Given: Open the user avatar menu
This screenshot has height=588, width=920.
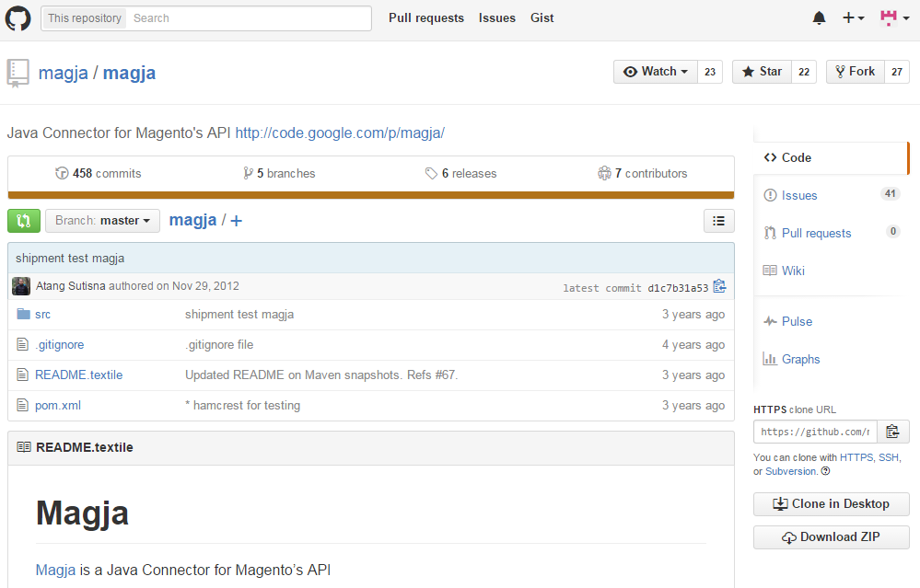Looking at the screenshot, I should point(894,18).
